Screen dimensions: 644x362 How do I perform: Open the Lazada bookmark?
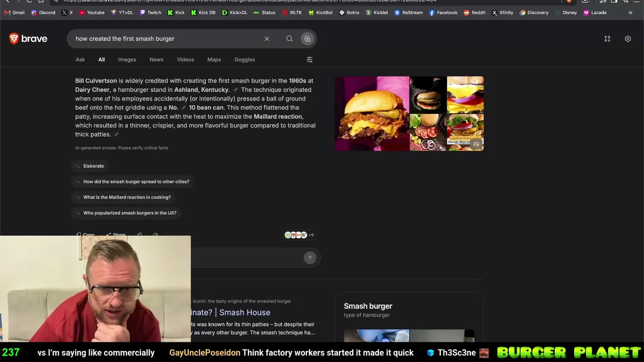595,13
